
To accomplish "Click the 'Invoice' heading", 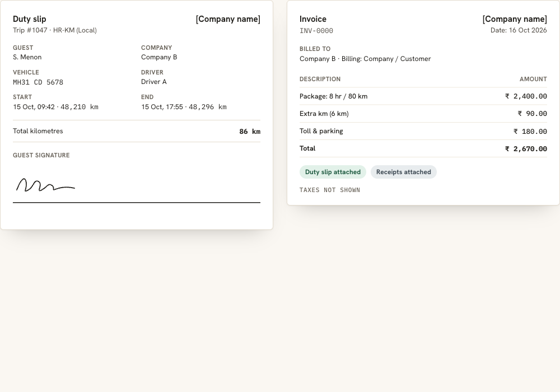I will (x=313, y=19).
